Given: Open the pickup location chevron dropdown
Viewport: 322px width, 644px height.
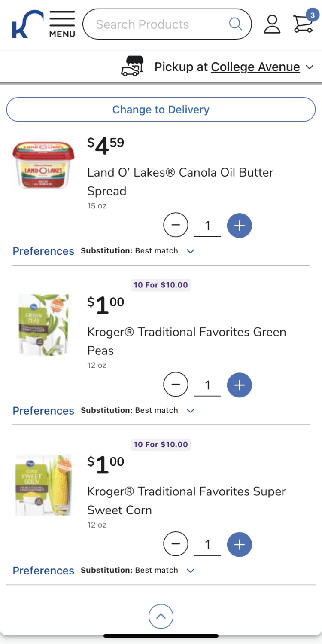Looking at the screenshot, I should point(310,67).
